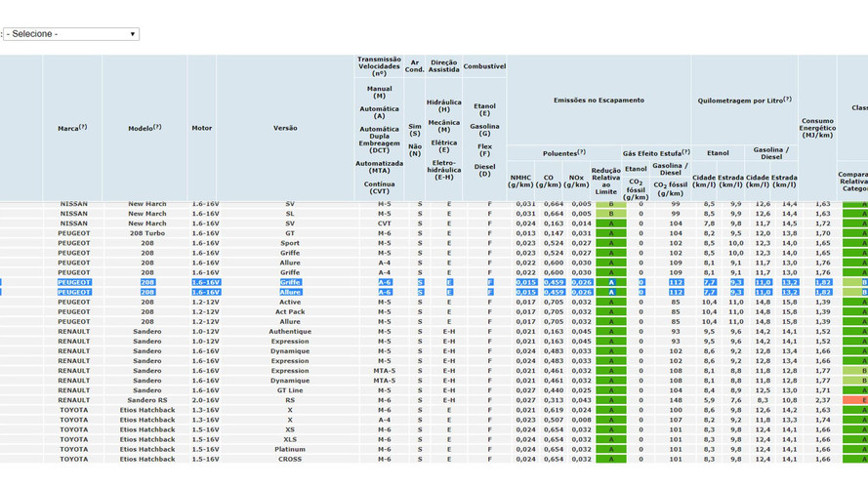Screen dimensions: 868x488
Task: Click the '2.0-16V' motor cell
Action: pyautogui.click(x=205, y=400)
